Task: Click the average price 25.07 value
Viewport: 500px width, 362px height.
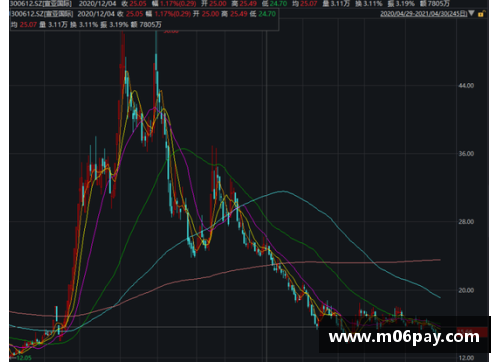Action: (28, 25)
